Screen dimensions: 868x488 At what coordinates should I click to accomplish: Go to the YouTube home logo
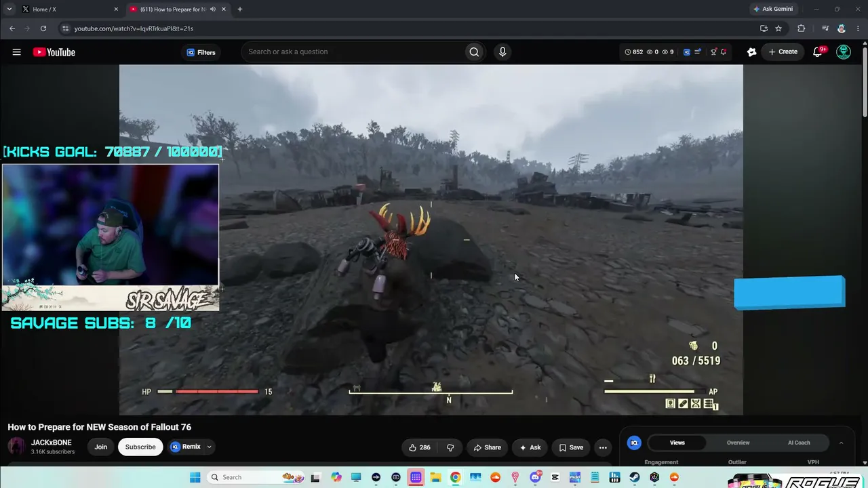[54, 52]
